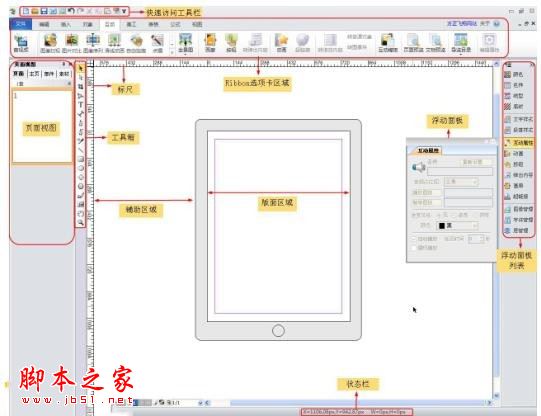
Task: Open the 色样 swatches panel from list
Action: [x=514, y=85]
